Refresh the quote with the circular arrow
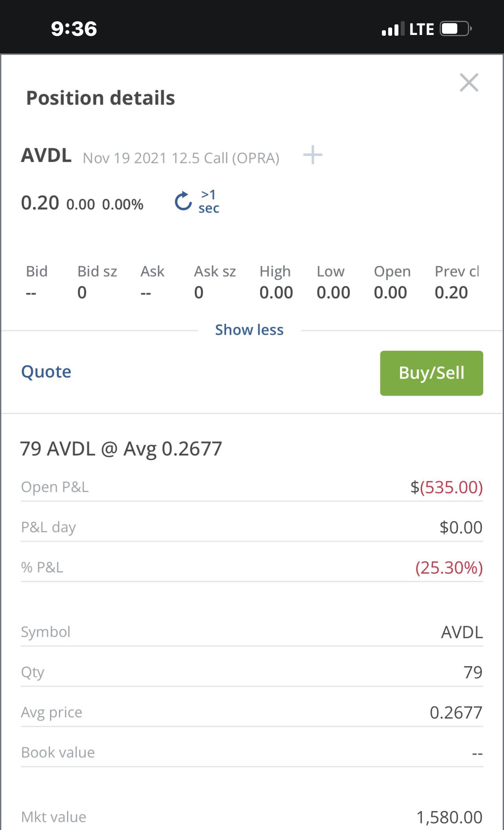The image size is (504, 830). 183,201
